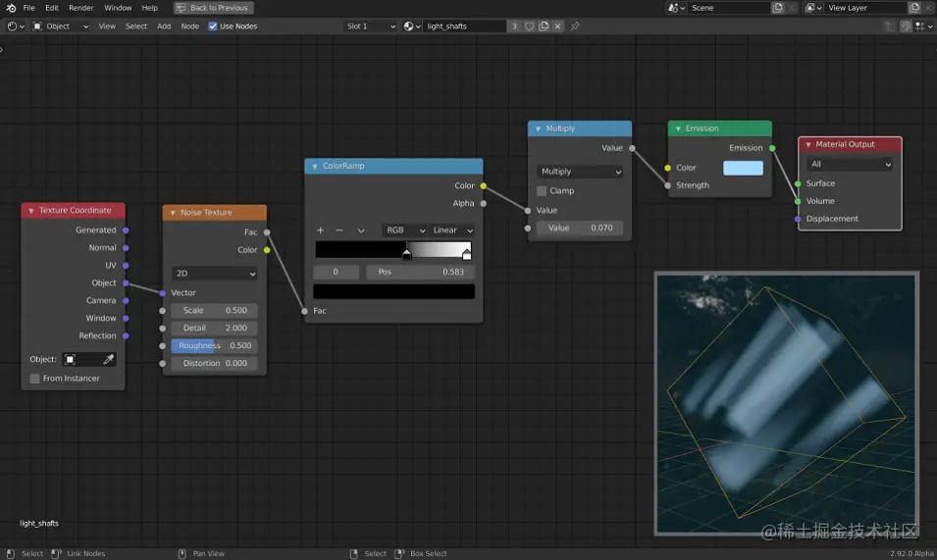Open the Render menu

[x=81, y=8]
